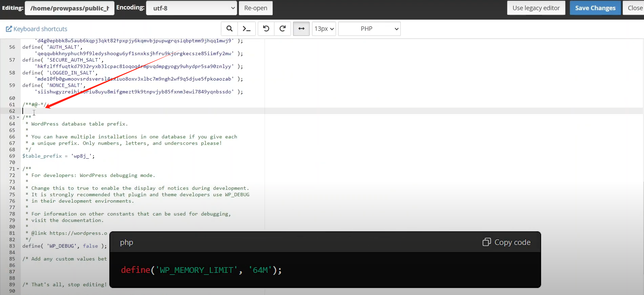Click the Keyboard shortcuts external link icon
Viewport: 644px width, 295px height.
[9, 29]
